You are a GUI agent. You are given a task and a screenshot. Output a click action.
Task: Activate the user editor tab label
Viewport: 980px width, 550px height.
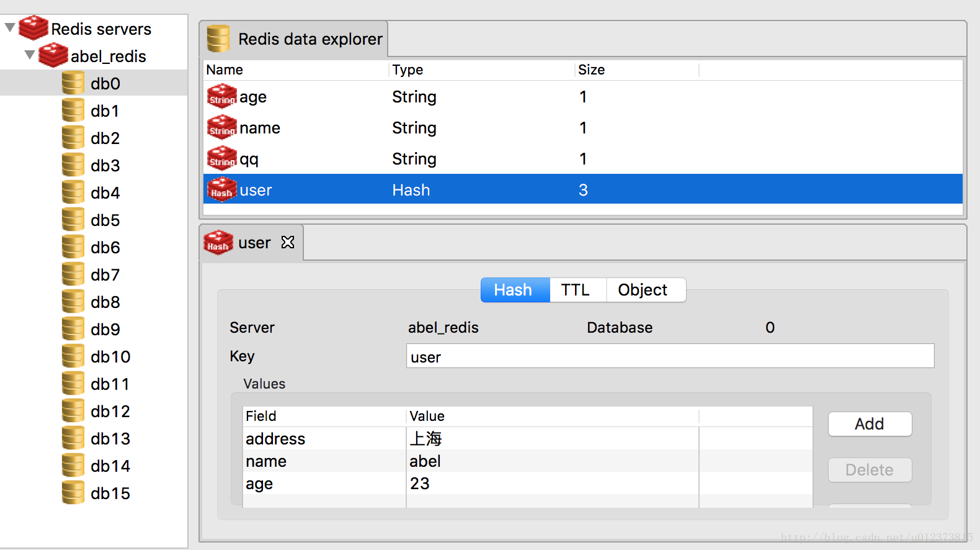254,243
